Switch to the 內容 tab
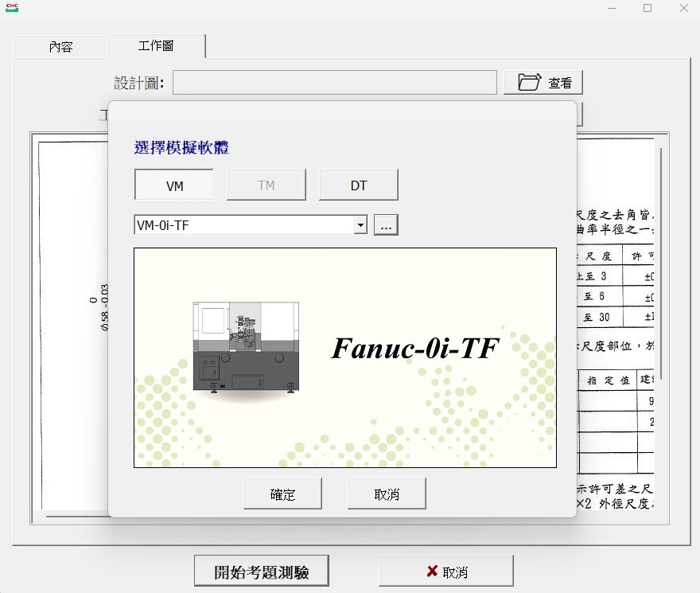This screenshot has width=700, height=593. tap(60, 46)
